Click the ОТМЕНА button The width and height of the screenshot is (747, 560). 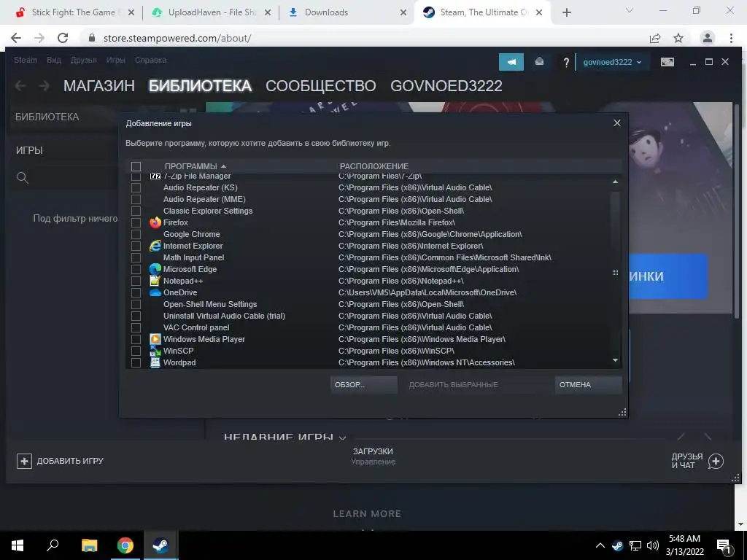(x=589, y=385)
